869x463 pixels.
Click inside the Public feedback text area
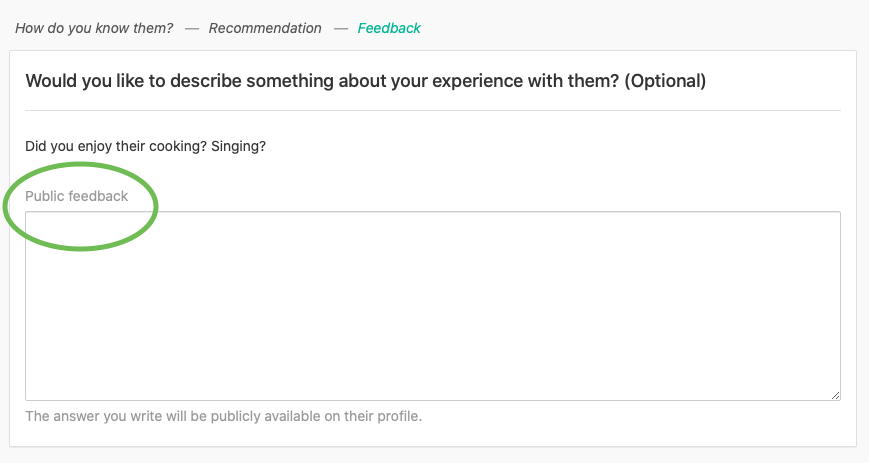click(432, 305)
